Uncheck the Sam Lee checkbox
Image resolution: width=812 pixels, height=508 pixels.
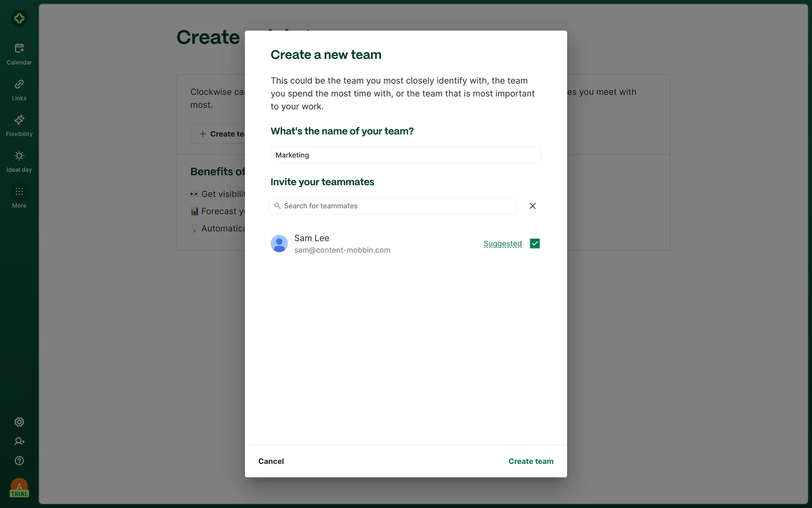click(x=535, y=243)
